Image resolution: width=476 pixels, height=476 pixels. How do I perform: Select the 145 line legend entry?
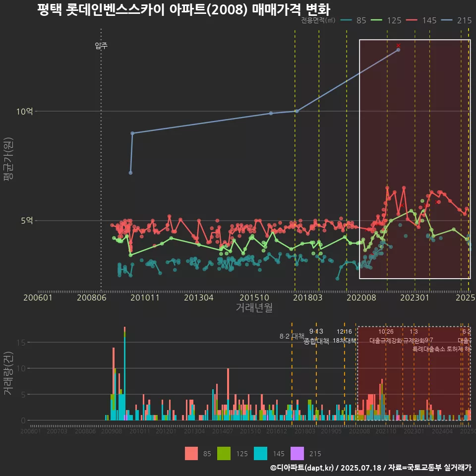(421, 20)
